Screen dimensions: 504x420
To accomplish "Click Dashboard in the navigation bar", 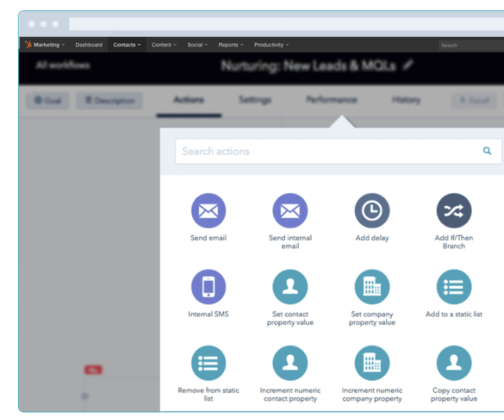I will [x=89, y=45].
